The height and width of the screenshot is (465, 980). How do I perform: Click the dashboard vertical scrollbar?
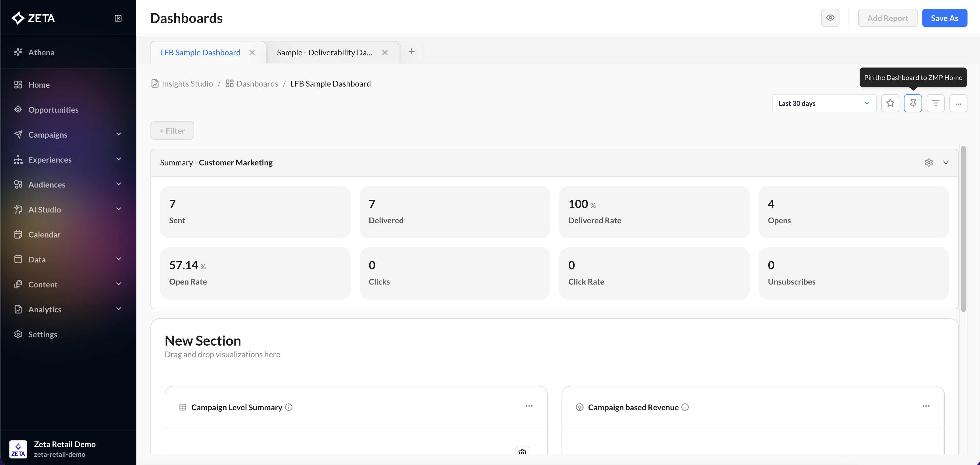coord(963,228)
